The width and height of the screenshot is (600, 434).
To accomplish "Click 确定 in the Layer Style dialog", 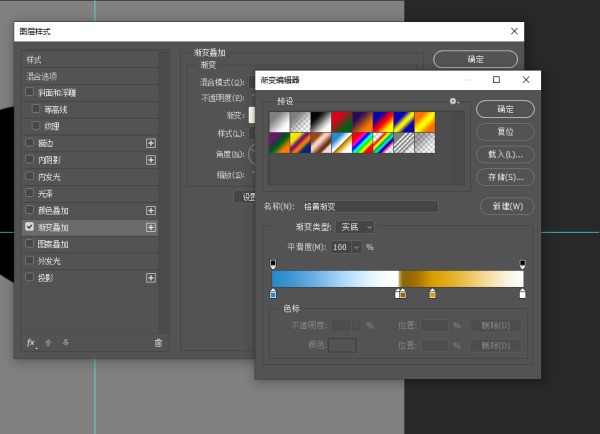I will coord(475,59).
